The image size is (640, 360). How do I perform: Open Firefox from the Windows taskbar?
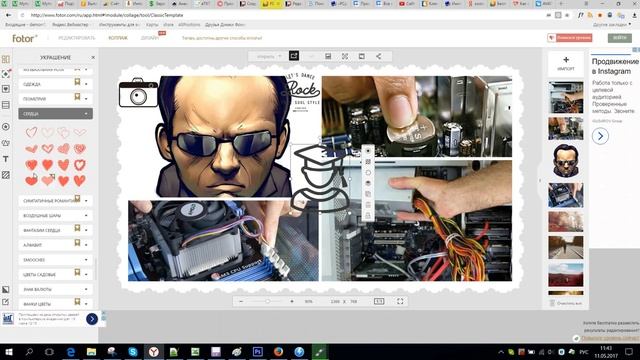[x=278, y=351]
